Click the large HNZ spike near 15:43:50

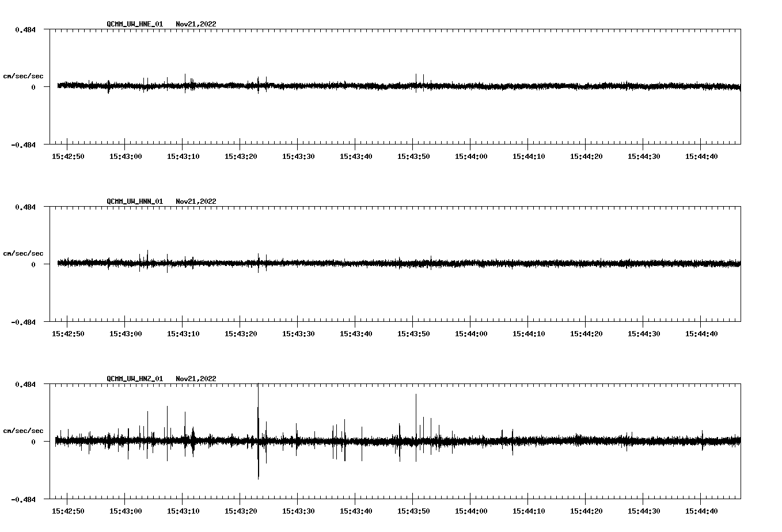click(x=416, y=428)
